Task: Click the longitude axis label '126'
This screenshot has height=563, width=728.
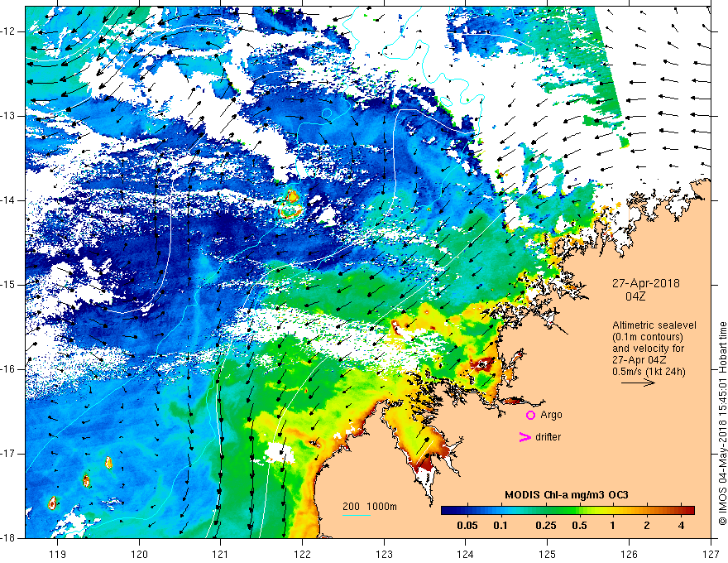Action: [x=629, y=554]
